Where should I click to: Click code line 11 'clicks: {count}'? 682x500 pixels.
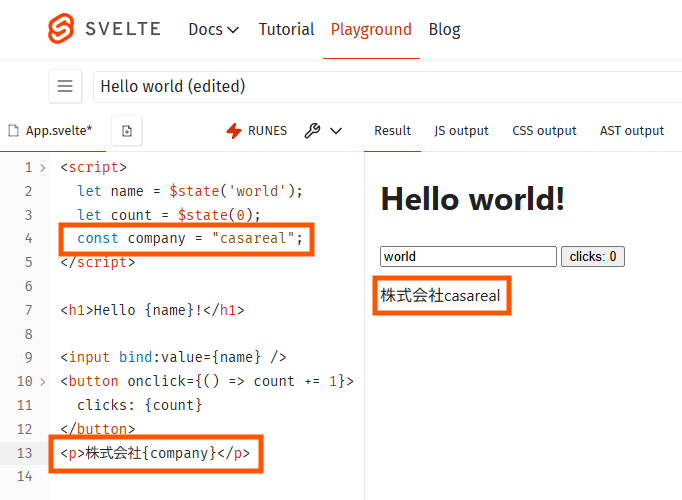tap(140, 405)
